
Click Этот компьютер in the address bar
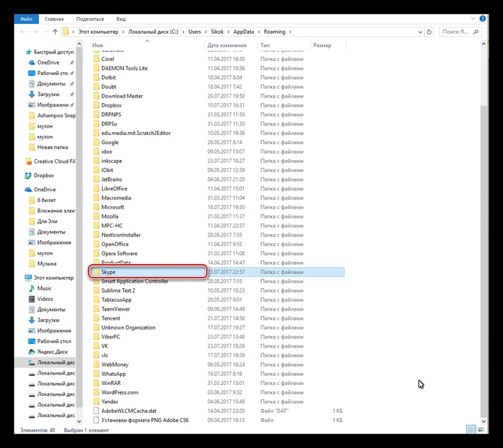[x=98, y=32]
